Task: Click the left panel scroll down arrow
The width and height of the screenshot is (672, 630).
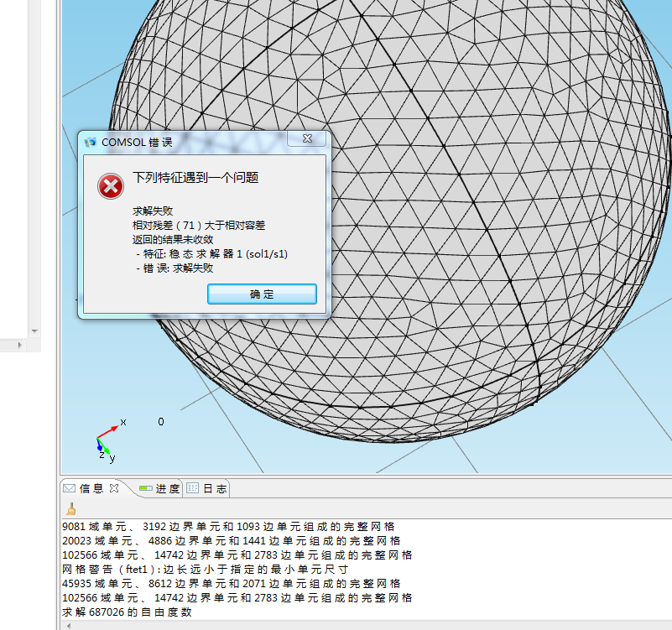Action: point(34,331)
